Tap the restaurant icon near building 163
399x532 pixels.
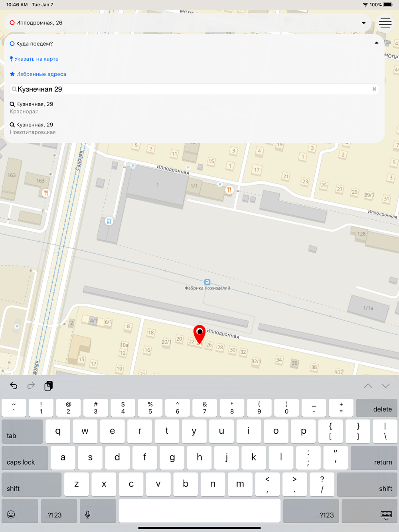coord(46,193)
